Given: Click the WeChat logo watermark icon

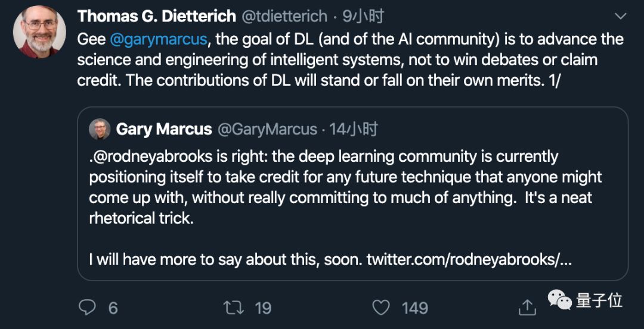Looking at the screenshot, I should (561, 300).
